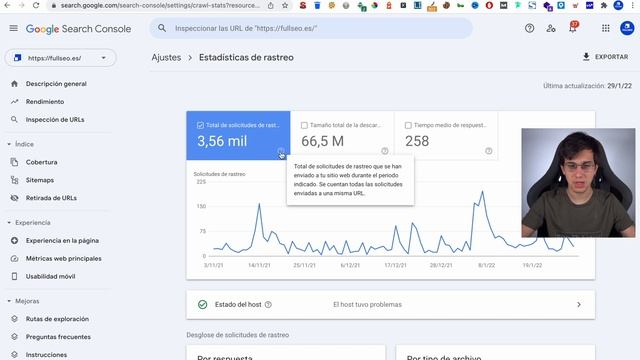Screen dimensions: 640x360
Task: Reload the page with browser refresh
Action: (x=36, y=5)
